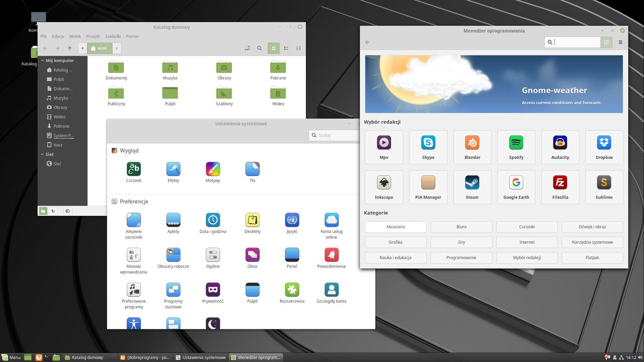Open Data i godzina settings
This screenshot has height=362, width=644.
213,220
